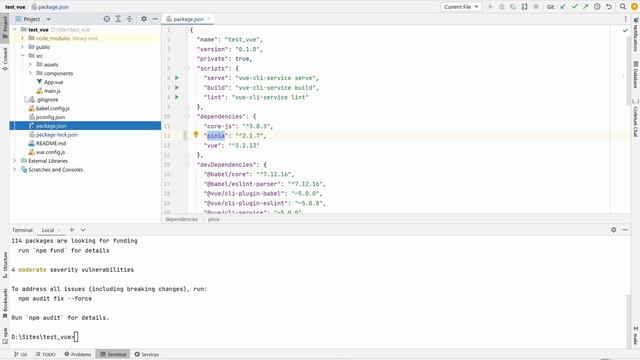The height and width of the screenshot is (360, 640).
Task: Select App.vue in project tree
Action: (x=53, y=82)
